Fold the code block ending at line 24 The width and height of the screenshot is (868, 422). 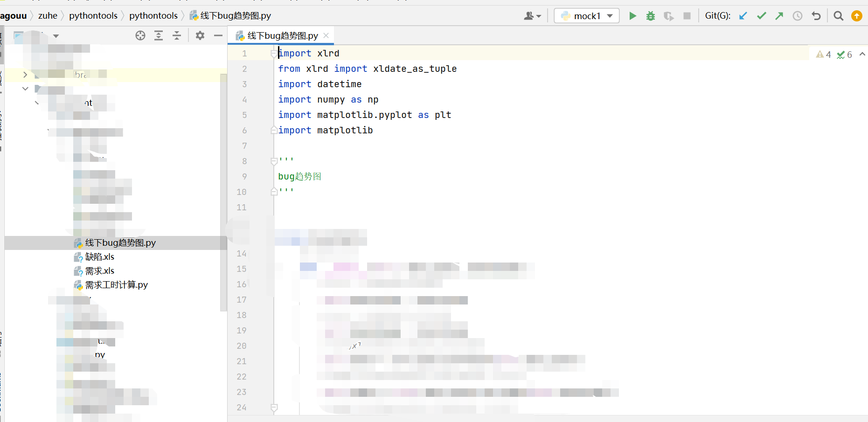pos(274,408)
